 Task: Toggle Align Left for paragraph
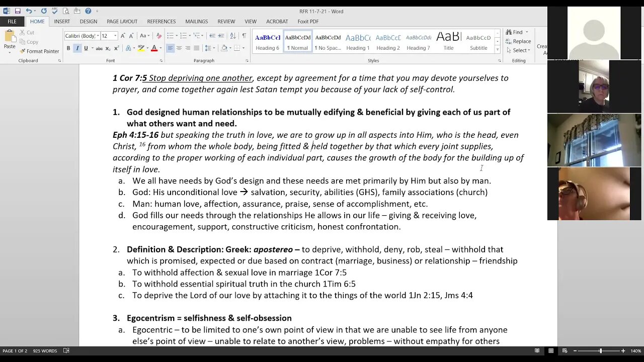tap(170, 48)
